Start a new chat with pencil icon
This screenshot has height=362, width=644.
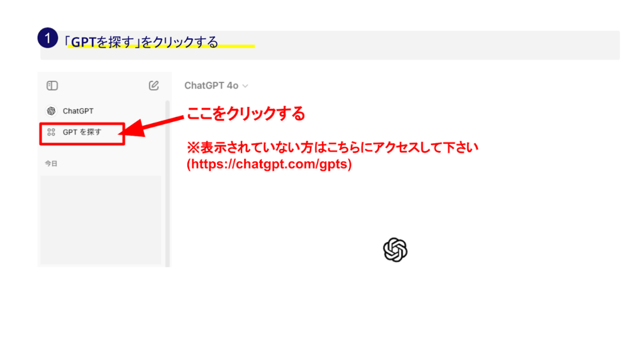[x=153, y=85]
